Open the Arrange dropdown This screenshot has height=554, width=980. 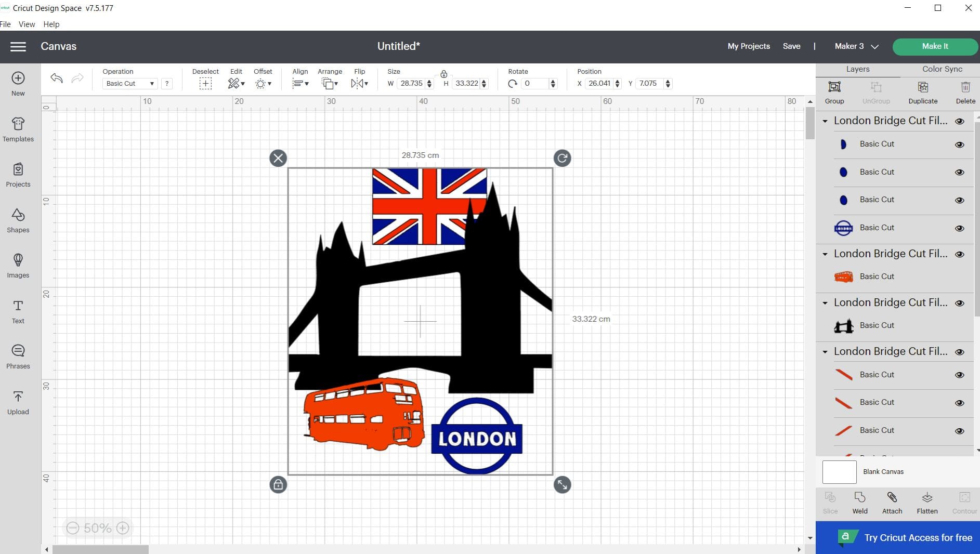330,78
